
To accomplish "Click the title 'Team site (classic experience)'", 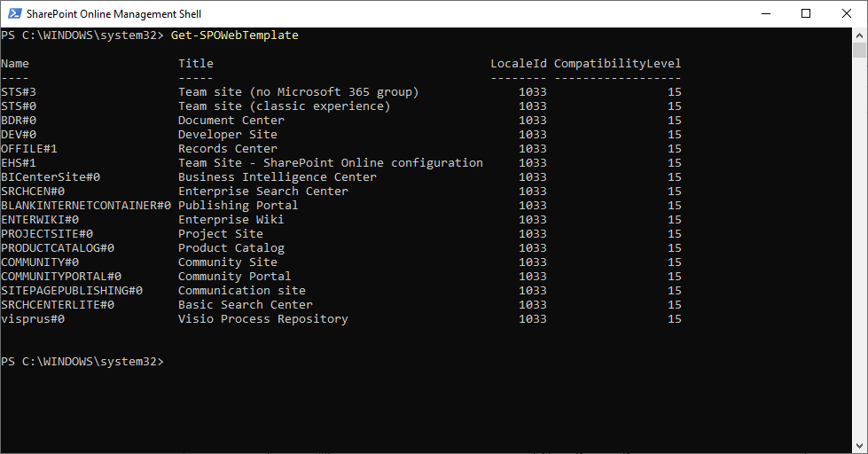I will (284, 106).
